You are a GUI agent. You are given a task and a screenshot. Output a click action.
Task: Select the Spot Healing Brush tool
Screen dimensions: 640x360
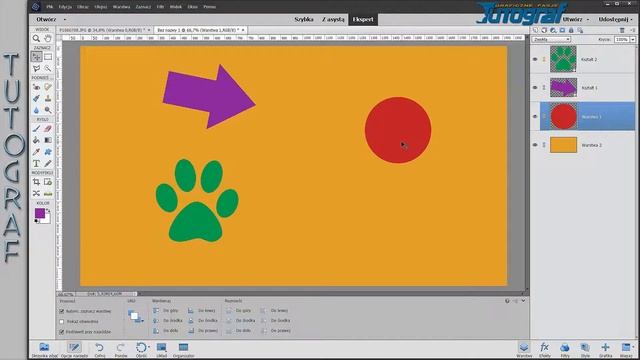click(x=48, y=87)
